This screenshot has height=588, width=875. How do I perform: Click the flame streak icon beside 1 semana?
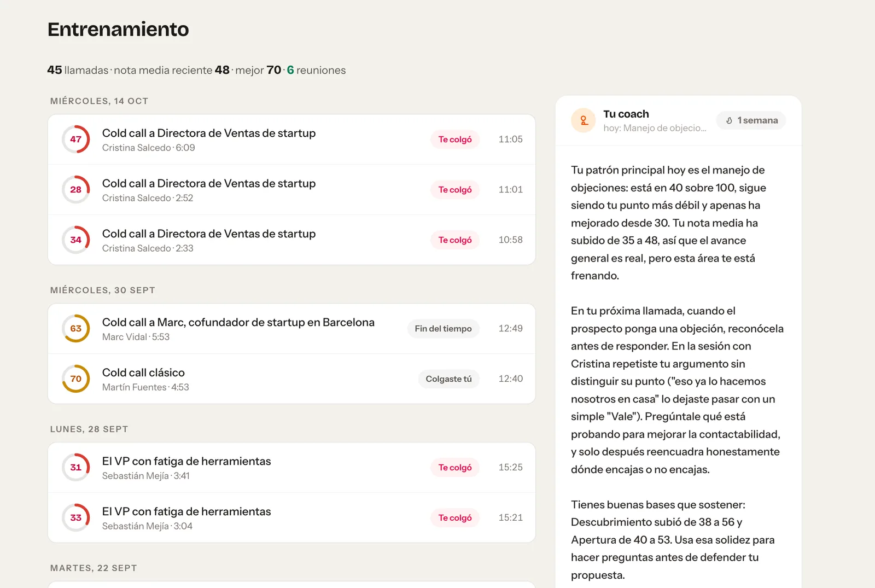[x=729, y=120]
